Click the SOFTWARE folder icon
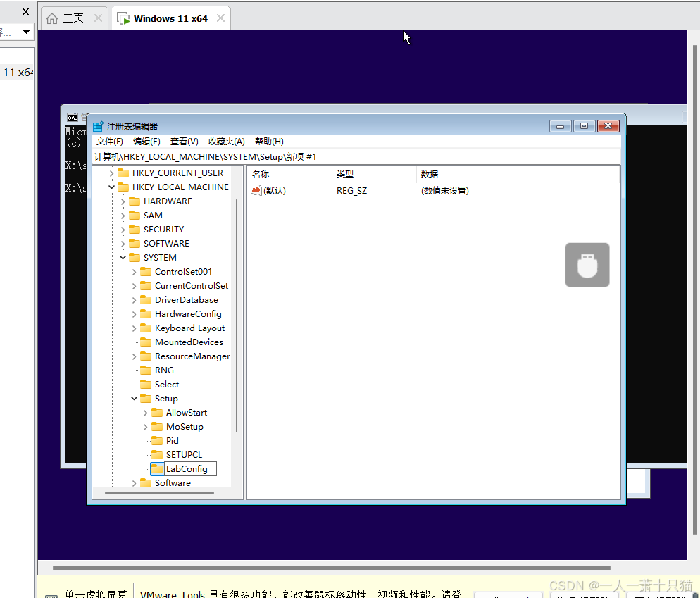700x598 pixels. pyautogui.click(x=135, y=244)
